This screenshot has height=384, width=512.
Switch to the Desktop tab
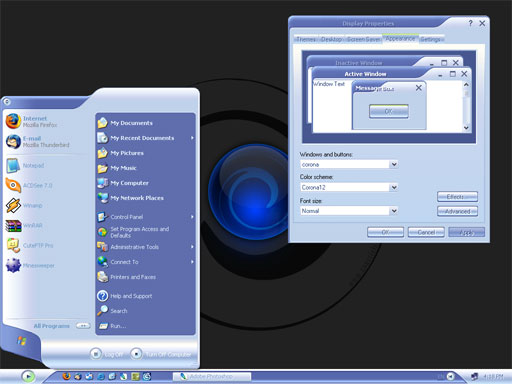tap(331, 39)
